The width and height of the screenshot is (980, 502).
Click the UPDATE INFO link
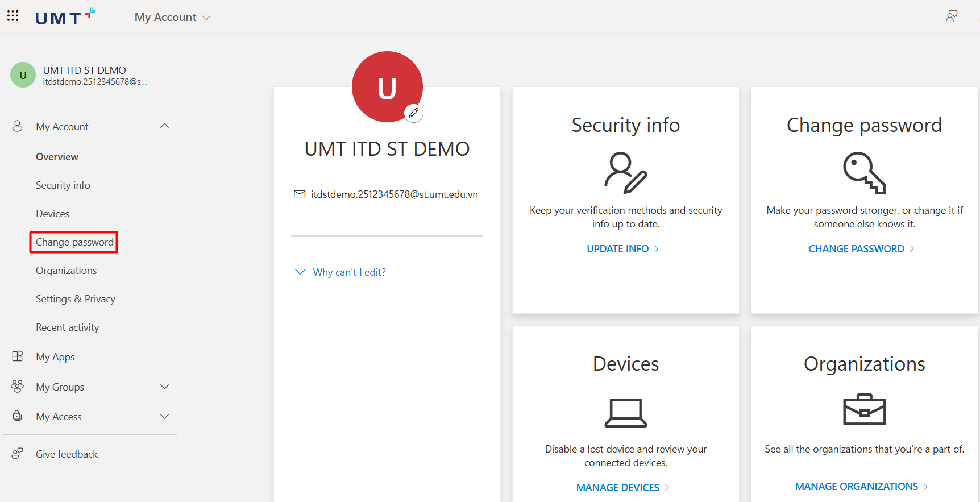pos(622,249)
